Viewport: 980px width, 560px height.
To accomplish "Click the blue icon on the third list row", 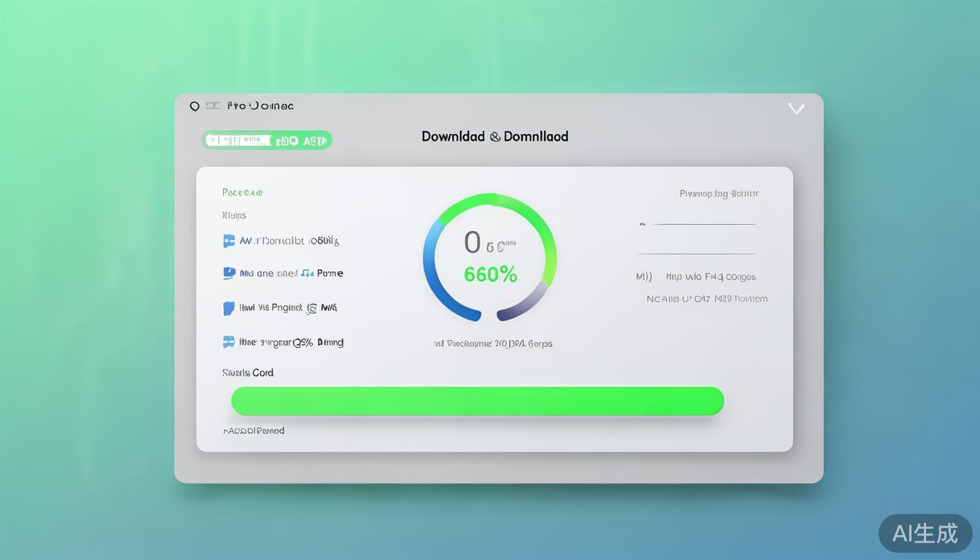I will [229, 308].
